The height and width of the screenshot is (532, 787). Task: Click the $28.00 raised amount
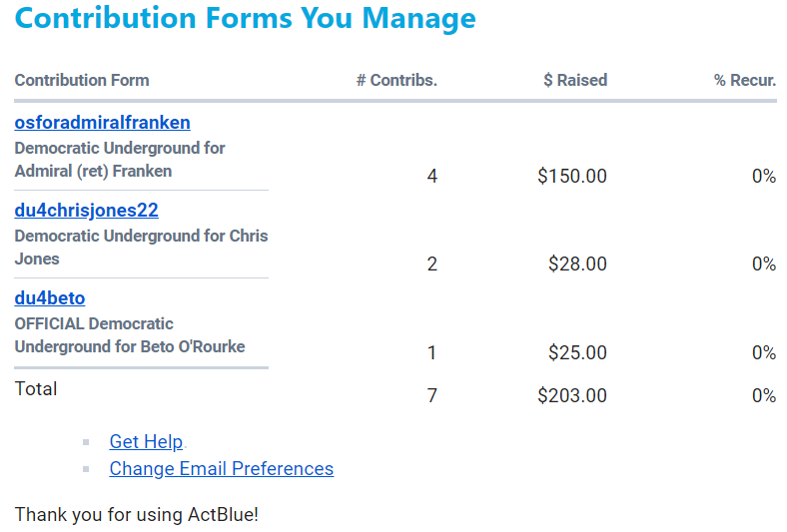tap(577, 265)
